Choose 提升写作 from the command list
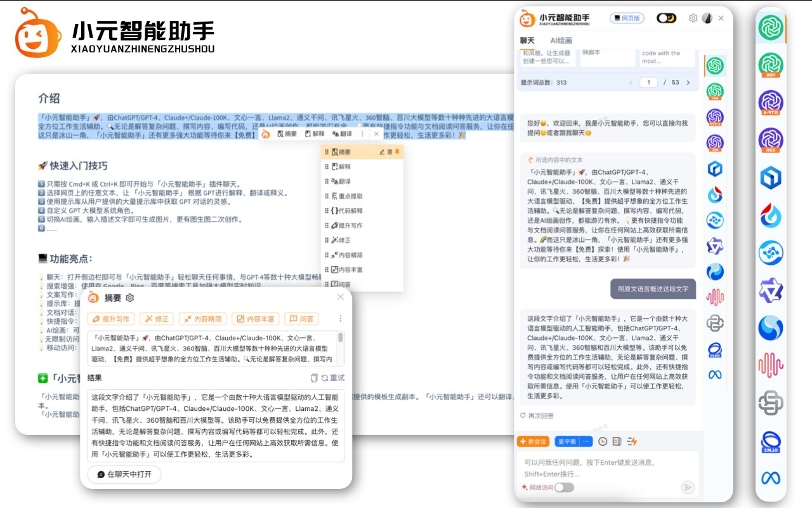The image size is (812, 508). 362,225
